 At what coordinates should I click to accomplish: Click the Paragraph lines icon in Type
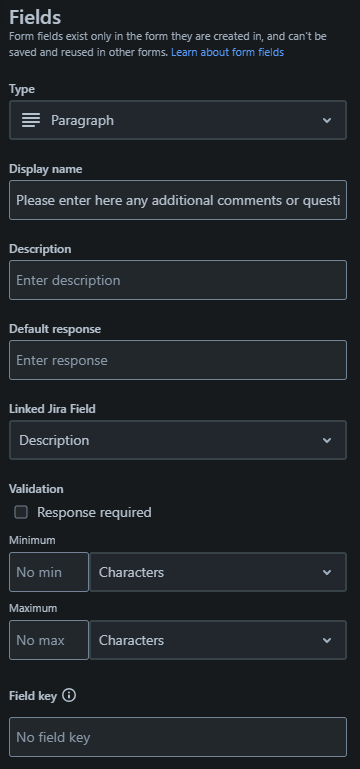click(31, 120)
